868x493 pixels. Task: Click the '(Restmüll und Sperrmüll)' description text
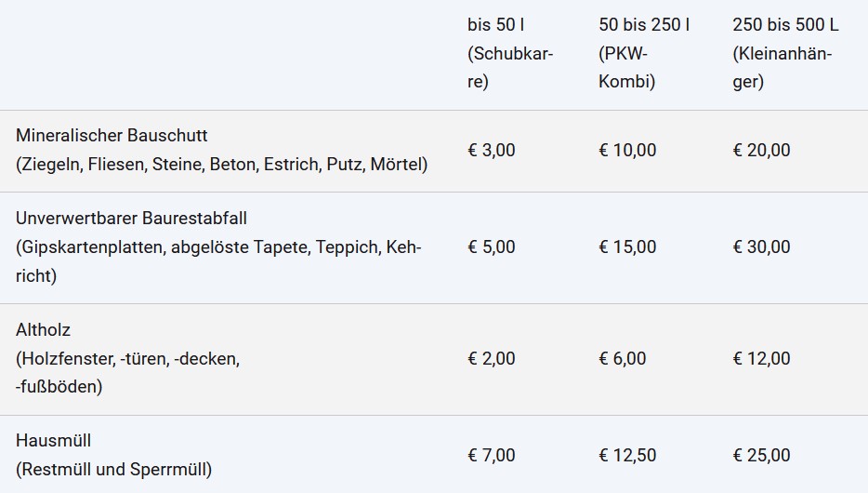pos(114,470)
